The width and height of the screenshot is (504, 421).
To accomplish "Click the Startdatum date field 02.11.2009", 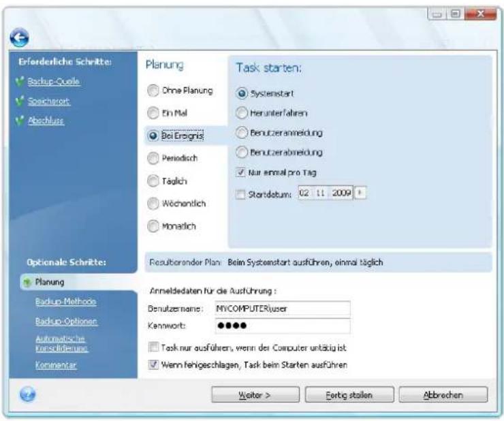I will click(326, 193).
